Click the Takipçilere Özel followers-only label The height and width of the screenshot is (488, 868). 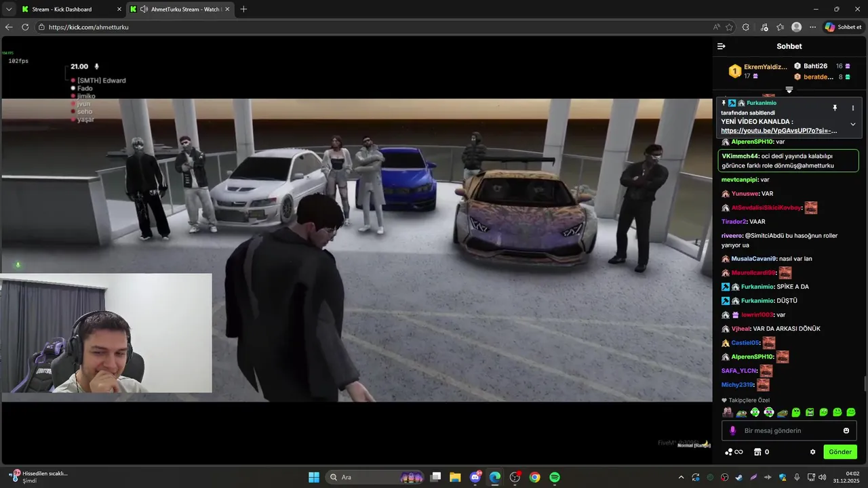point(745,401)
